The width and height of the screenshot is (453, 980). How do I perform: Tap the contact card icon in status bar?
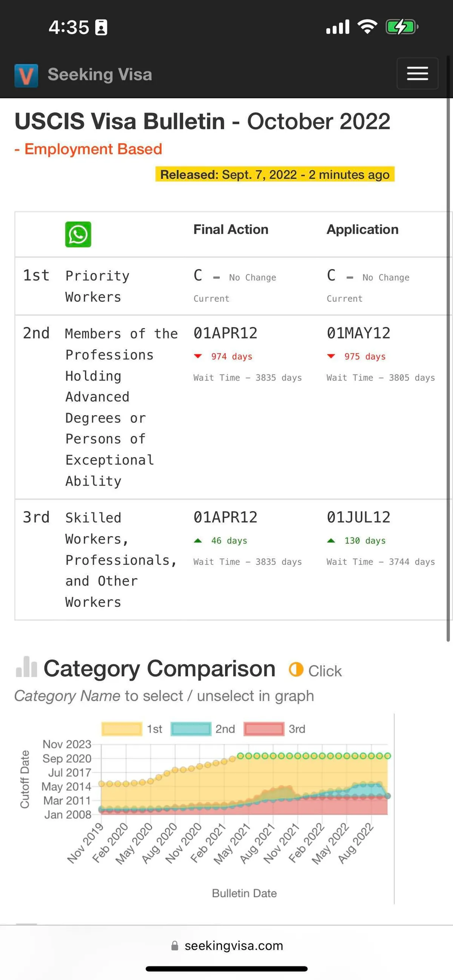point(101,28)
